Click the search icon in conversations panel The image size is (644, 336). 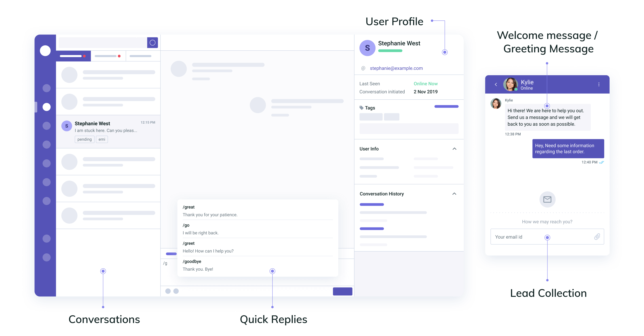(152, 43)
